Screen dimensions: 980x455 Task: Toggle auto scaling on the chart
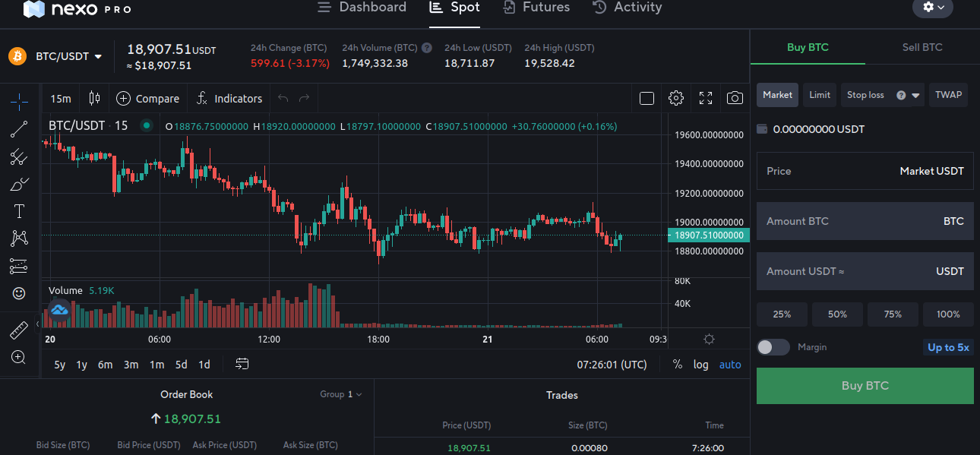tap(729, 365)
